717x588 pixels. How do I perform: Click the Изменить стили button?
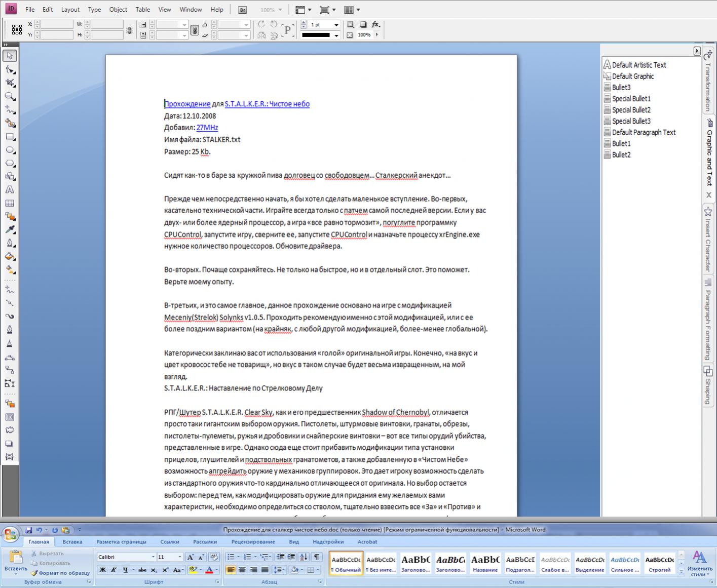pyautogui.click(x=700, y=563)
